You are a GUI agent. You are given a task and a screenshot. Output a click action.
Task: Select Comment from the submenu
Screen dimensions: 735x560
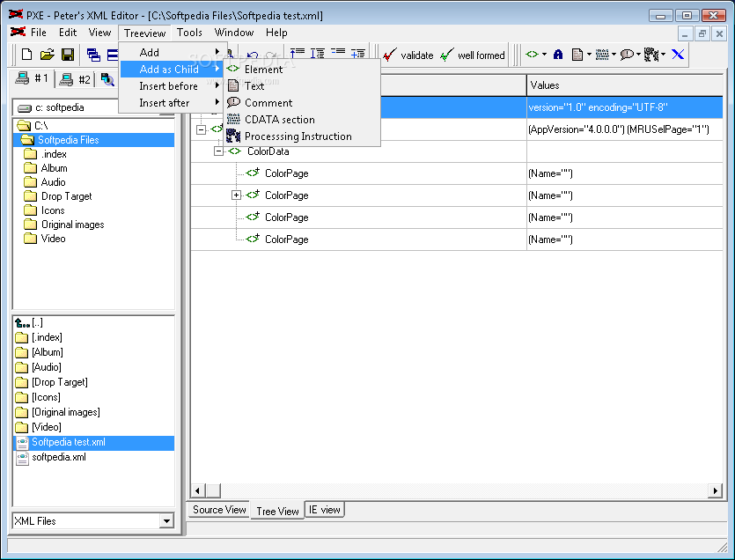pos(302,103)
